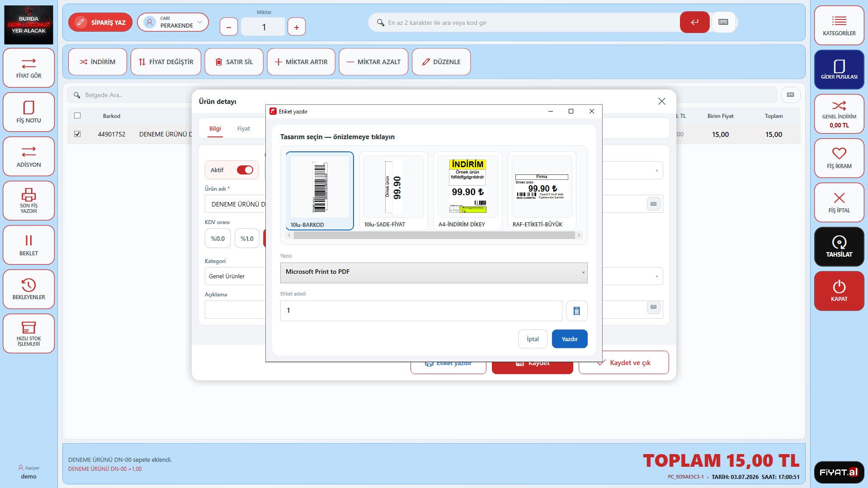This screenshot has height=488, width=868.
Task: Click the KAPAT power button
Action: tap(839, 291)
